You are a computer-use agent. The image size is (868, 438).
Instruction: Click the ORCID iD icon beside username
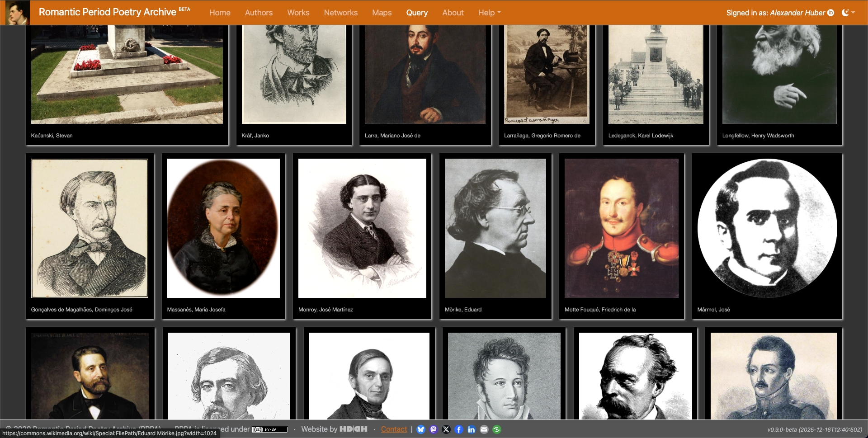(830, 13)
